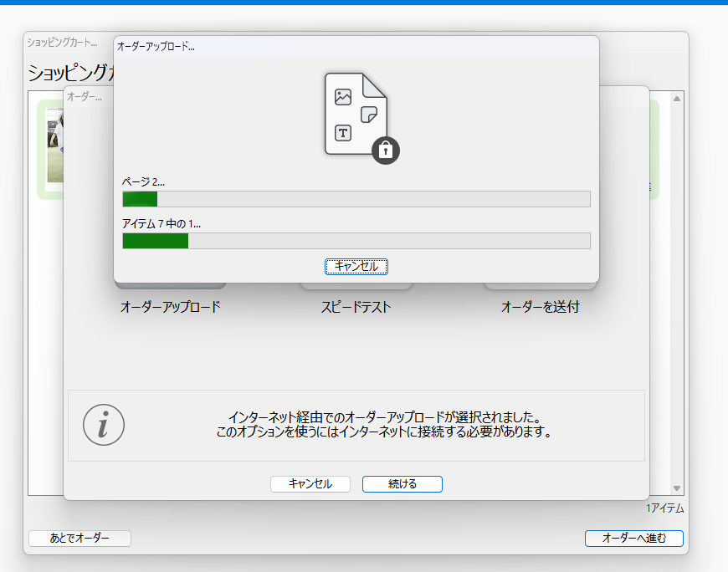This screenshot has width=728, height=572.
Task: Click the オーダーアップロード dialog title bar
Action: click(x=356, y=46)
